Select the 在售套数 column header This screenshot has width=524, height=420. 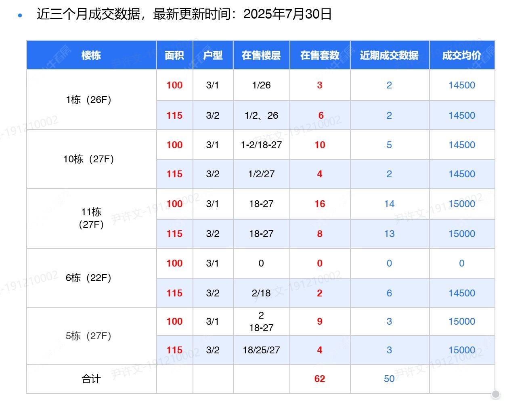coord(320,55)
